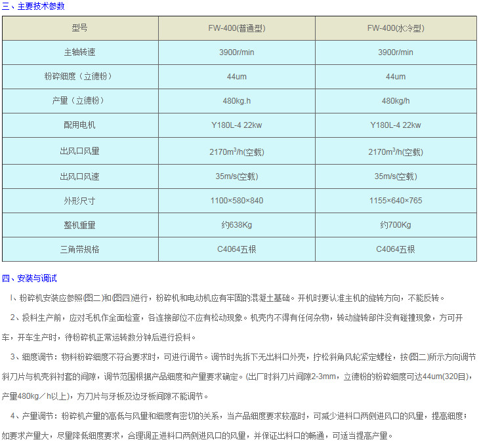Image resolution: width=479 pixels, height=448 pixels.
Task: Select C4064五根 in the 普通型 column
Action: point(237,249)
